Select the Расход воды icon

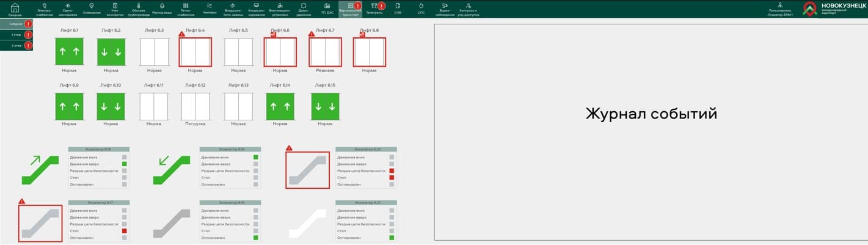(x=162, y=9)
